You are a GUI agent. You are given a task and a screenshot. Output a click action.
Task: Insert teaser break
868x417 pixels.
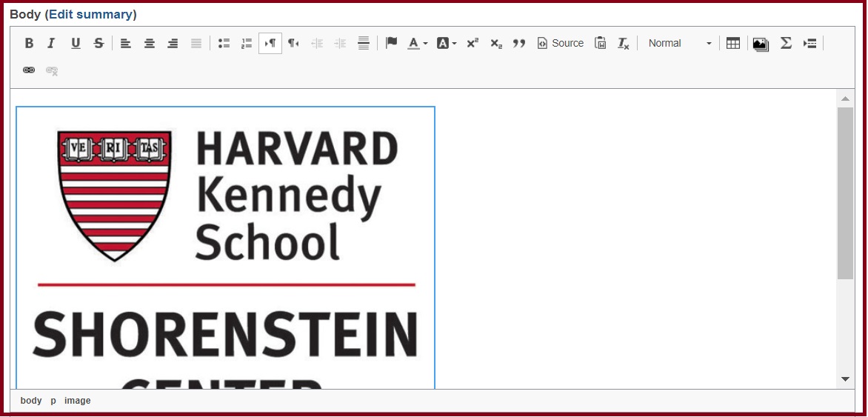[809, 43]
